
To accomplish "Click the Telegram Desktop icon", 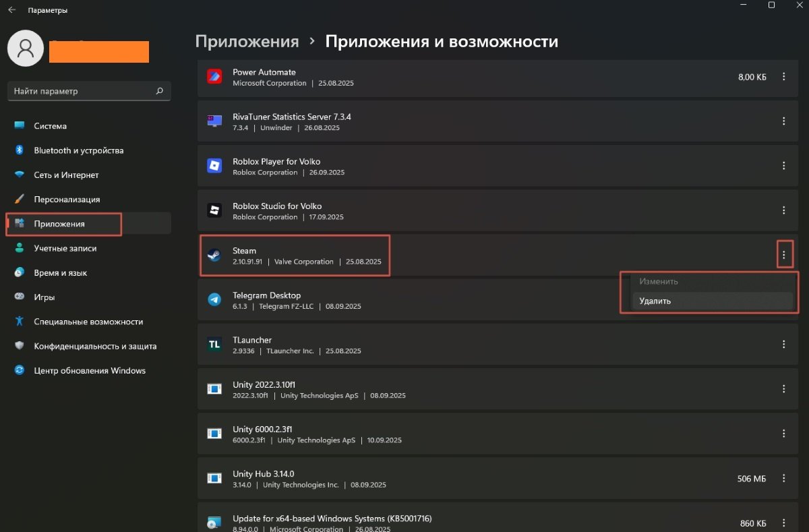I will click(214, 300).
